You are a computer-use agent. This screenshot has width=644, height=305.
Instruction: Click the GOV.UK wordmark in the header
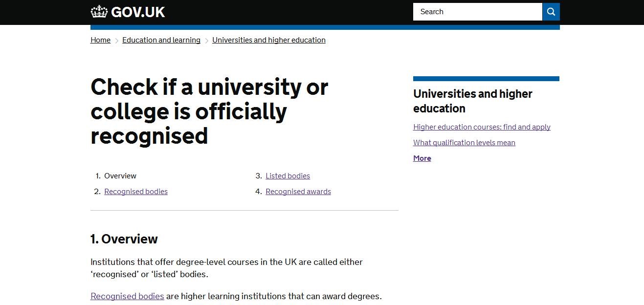click(x=138, y=12)
